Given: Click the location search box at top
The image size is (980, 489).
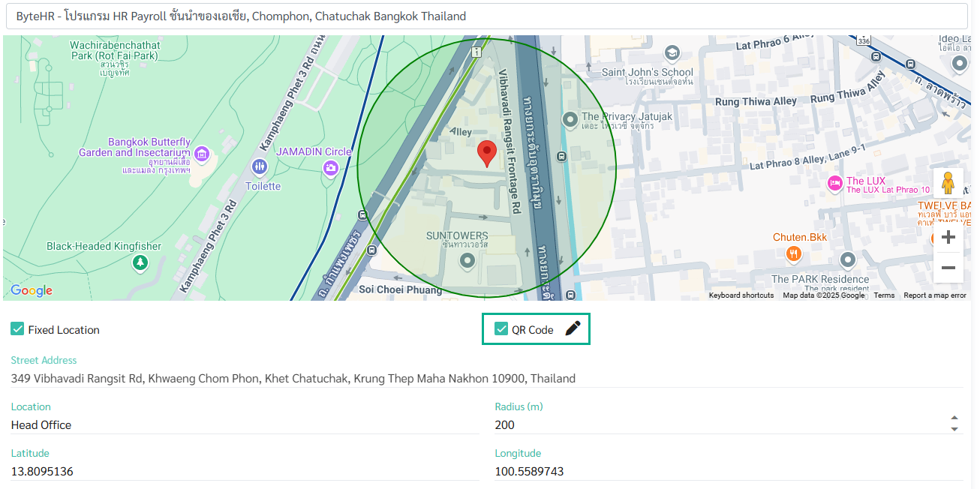Looking at the screenshot, I should coord(487,16).
